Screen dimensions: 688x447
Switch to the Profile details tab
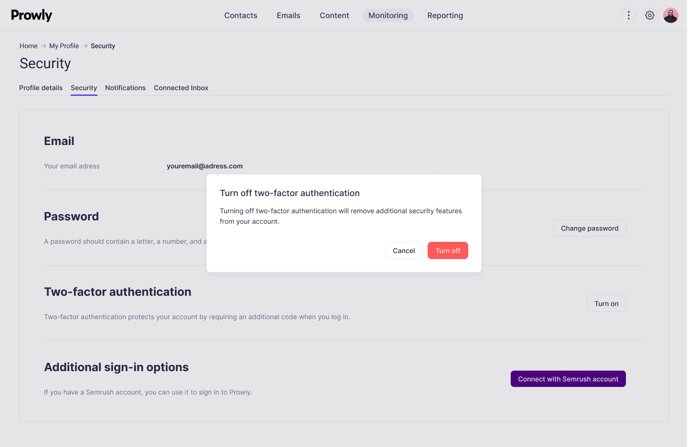pos(41,88)
